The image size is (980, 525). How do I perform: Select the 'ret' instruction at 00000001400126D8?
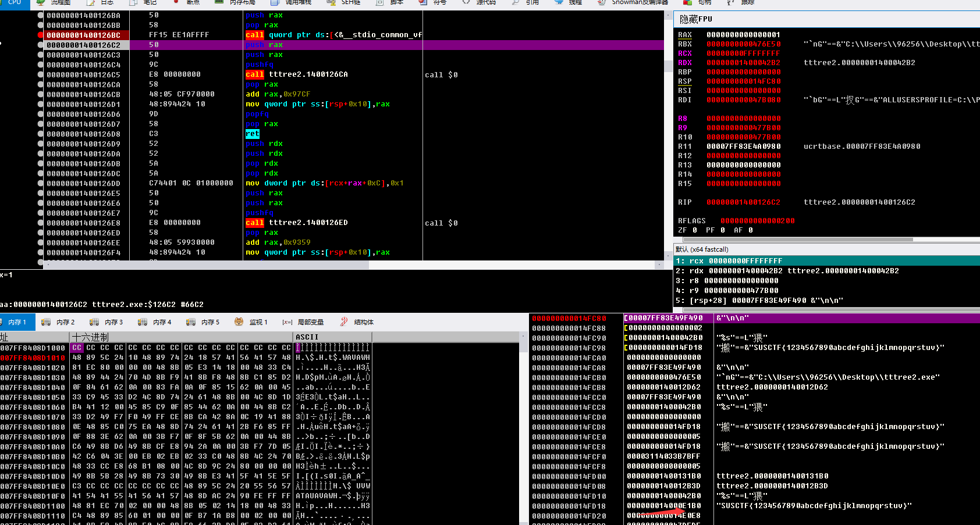[x=252, y=134]
